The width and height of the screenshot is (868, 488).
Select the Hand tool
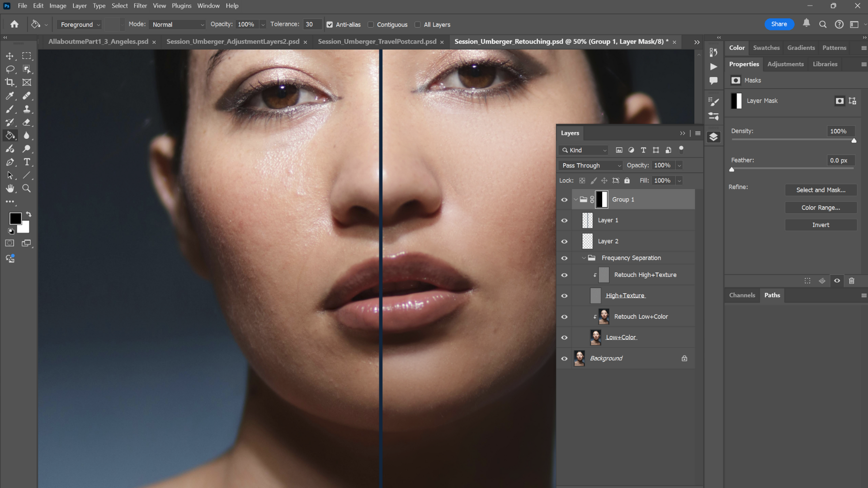point(9,188)
